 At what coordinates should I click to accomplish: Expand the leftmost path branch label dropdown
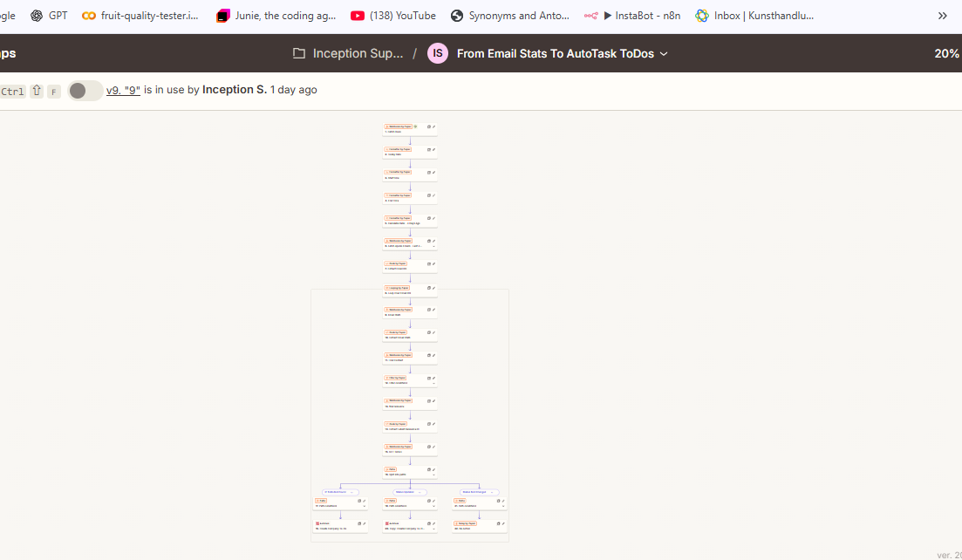pos(352,492)
